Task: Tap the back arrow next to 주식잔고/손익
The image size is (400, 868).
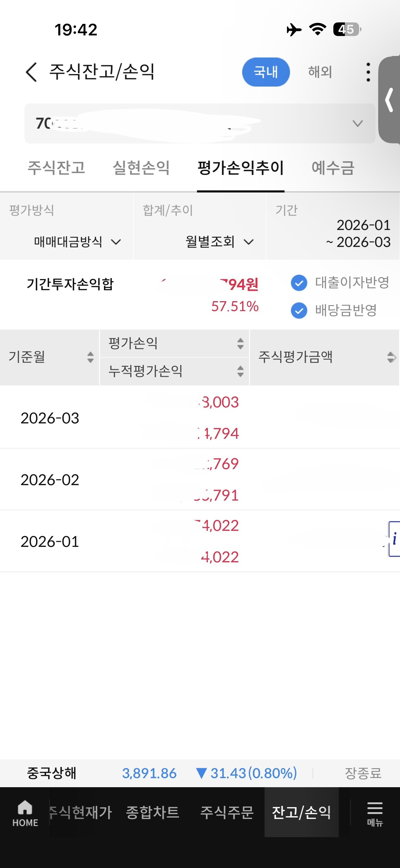Action: (31, 72)
